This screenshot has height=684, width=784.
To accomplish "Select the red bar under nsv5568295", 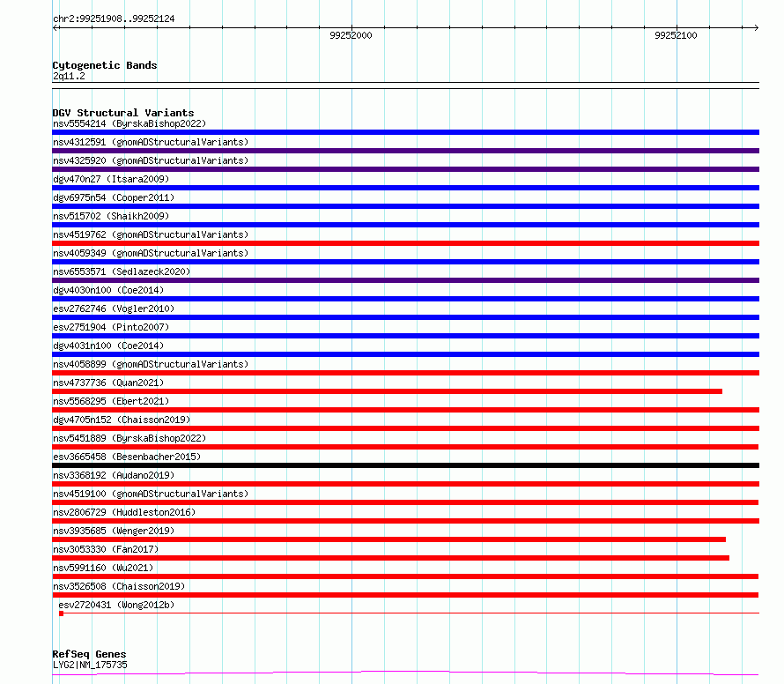I will tap(405, 410).
